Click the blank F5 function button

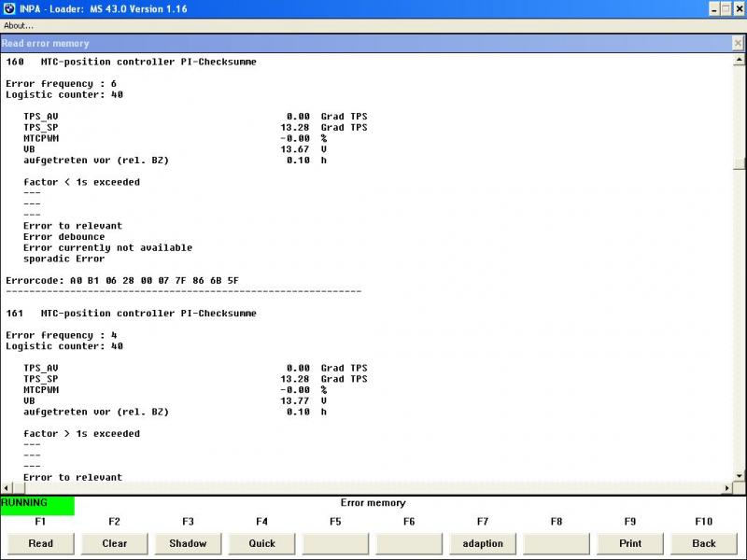click(335, 543)
